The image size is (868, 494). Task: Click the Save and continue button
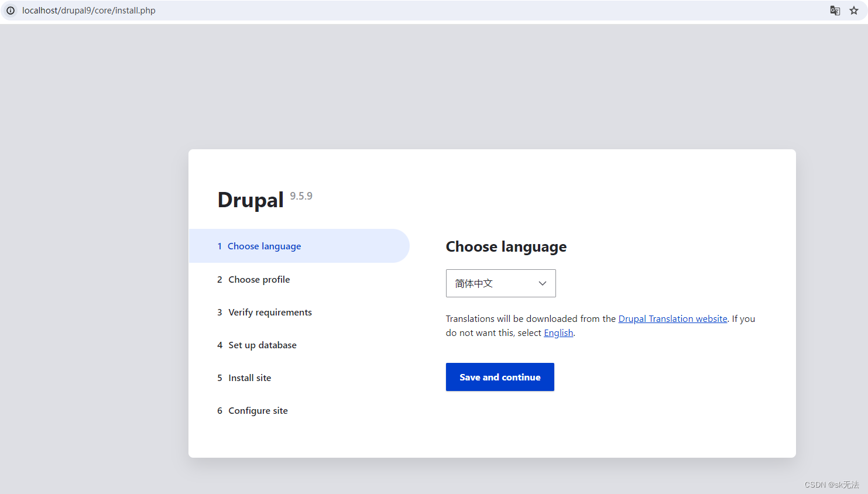pyautogui.click(x=500, y=377)
